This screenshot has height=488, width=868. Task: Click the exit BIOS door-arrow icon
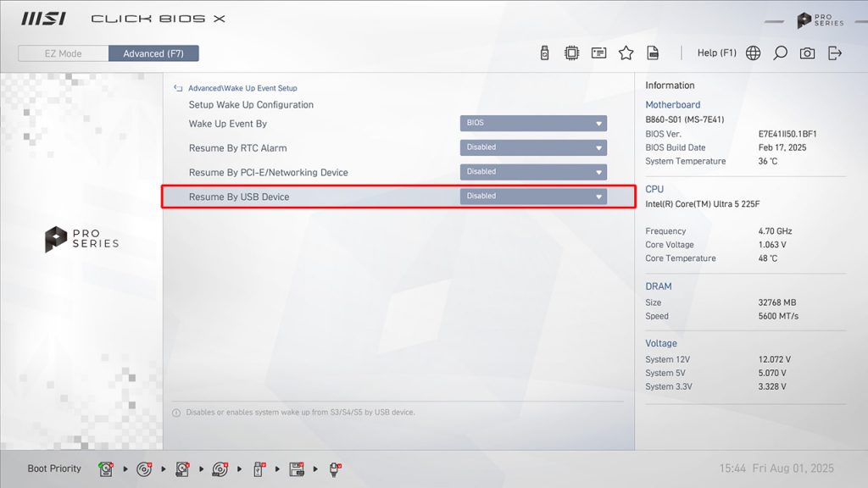tap(835, 53)
